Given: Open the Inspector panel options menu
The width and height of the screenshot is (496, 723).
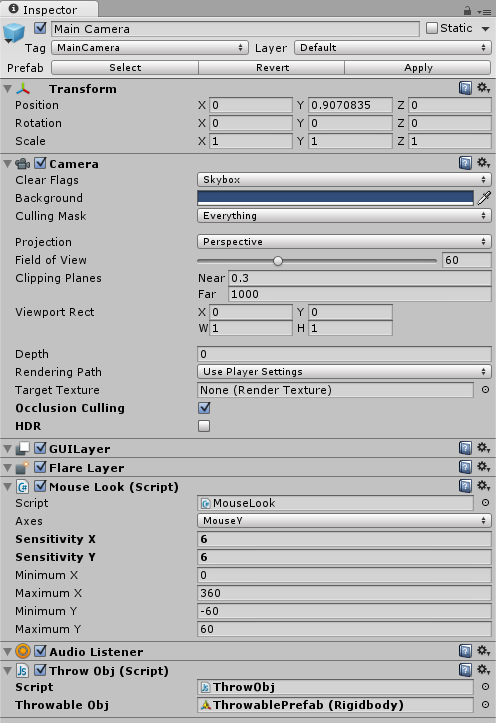Looking at the screenshot, I should [x=484, y=12].
